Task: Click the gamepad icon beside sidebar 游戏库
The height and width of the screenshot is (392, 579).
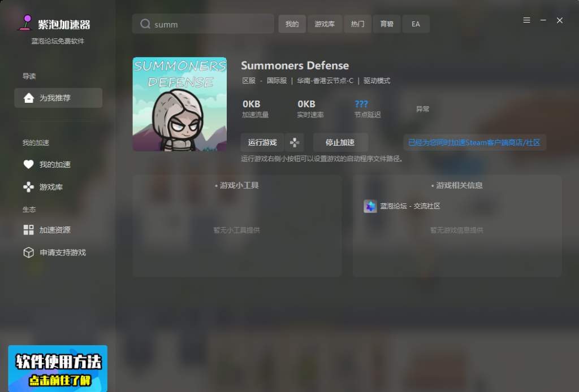Action: click(28, 187)
